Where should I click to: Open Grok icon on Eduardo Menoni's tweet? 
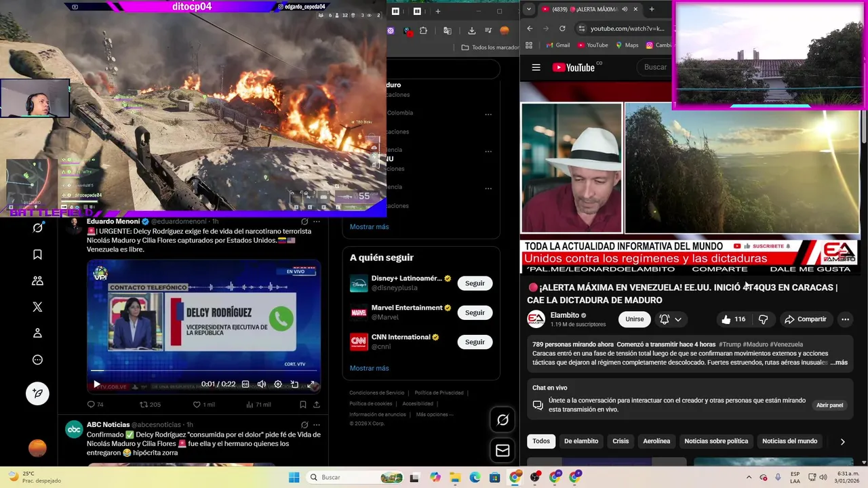coord(304,222)
